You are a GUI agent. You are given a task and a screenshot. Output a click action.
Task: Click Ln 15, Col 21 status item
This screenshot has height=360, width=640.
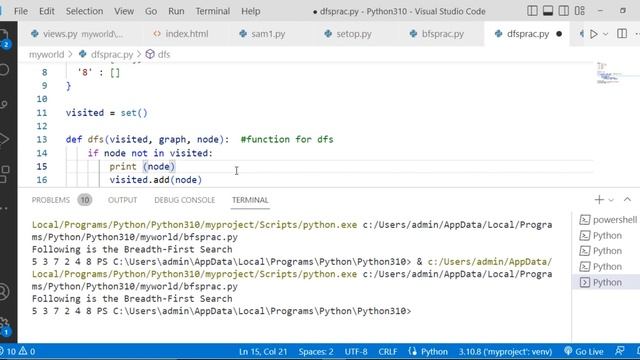click(263, 351)
